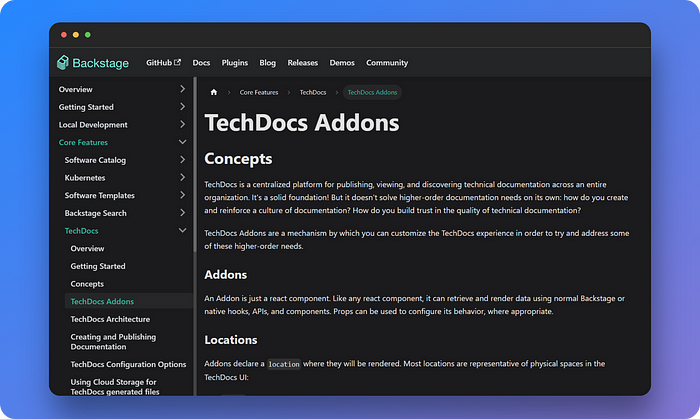700x419 pixels.
Task: Open TechDocs Addons sidebar item
Action: point(129,301)
